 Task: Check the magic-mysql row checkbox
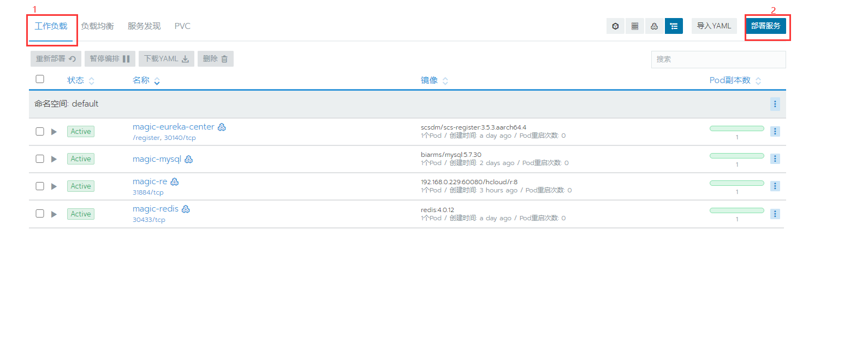point(40,159)
